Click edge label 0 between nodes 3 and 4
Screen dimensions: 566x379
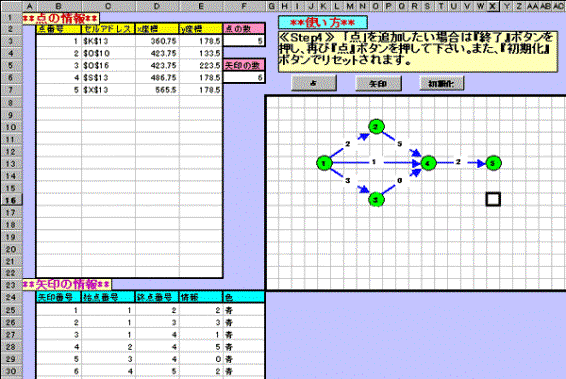400,180
